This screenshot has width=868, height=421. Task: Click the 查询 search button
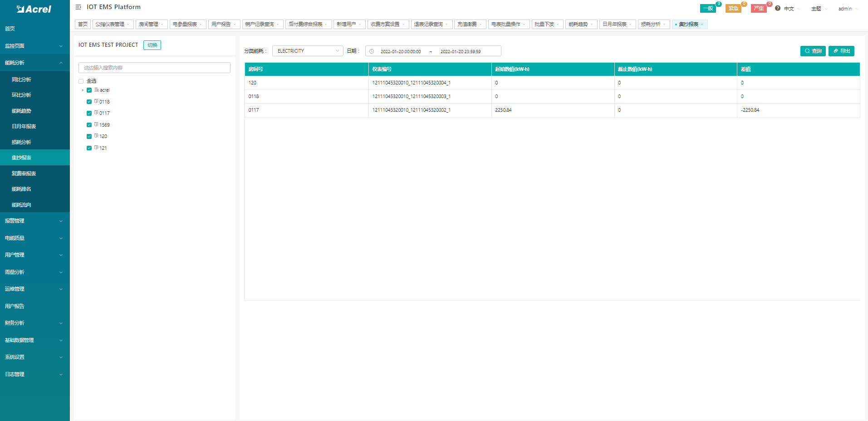point(813,51)
